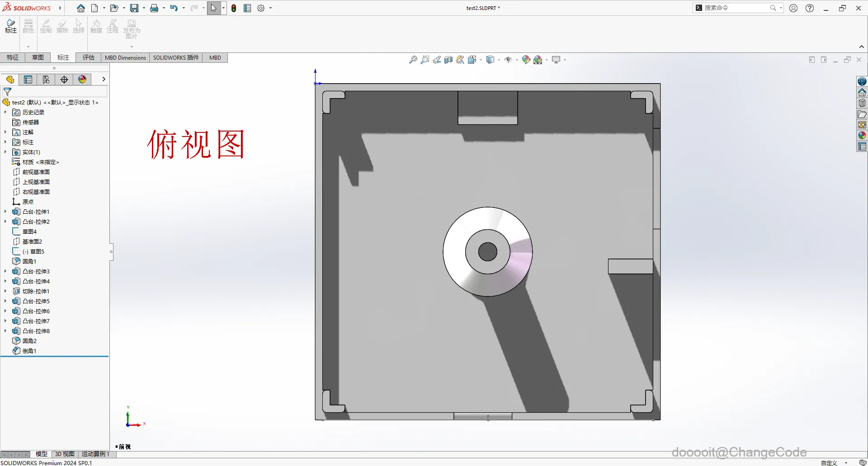Image resolution: width=868 pixels, height=466 pixels.
Task: Click 自定义 in the status bar
Action: tap(830, 462)
